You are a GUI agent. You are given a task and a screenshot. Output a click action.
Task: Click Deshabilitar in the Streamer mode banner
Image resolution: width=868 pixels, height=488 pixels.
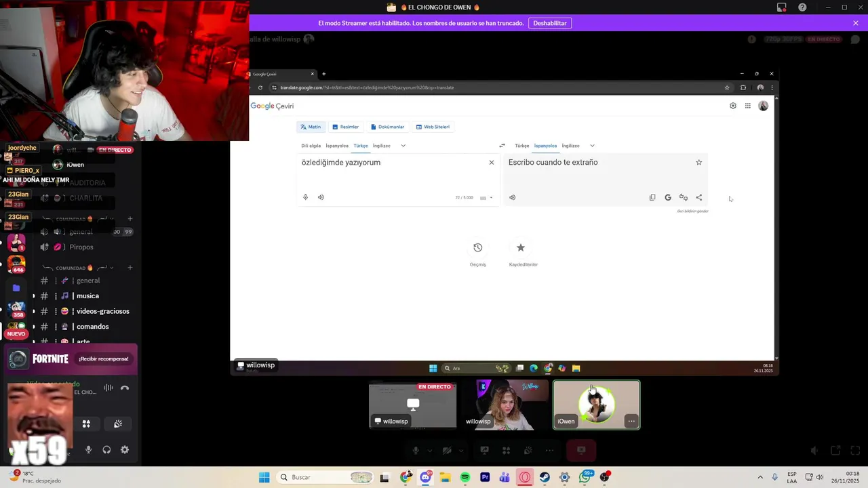[550, 23]
